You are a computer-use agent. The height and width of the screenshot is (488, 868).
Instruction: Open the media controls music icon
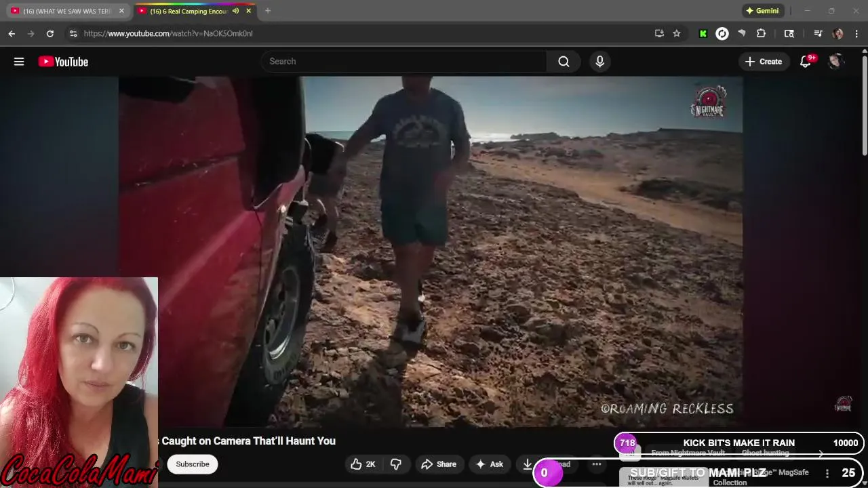(x=818, y=33)
